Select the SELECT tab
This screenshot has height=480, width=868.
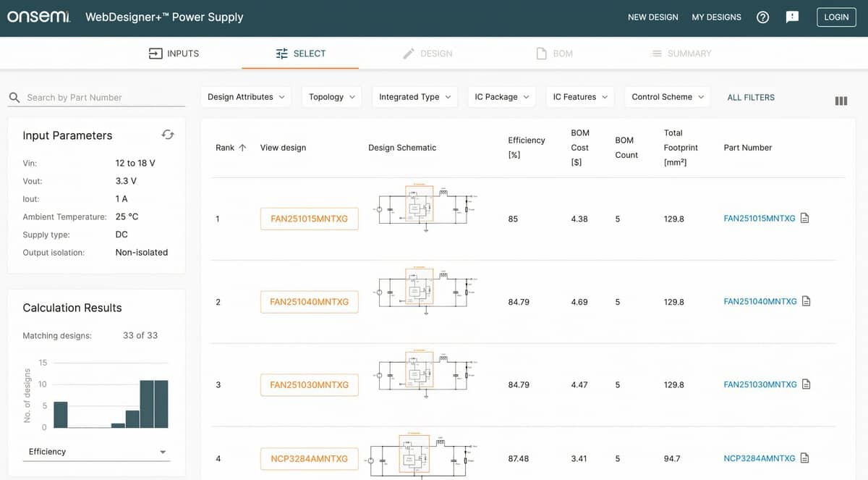(x=300, y=54)
